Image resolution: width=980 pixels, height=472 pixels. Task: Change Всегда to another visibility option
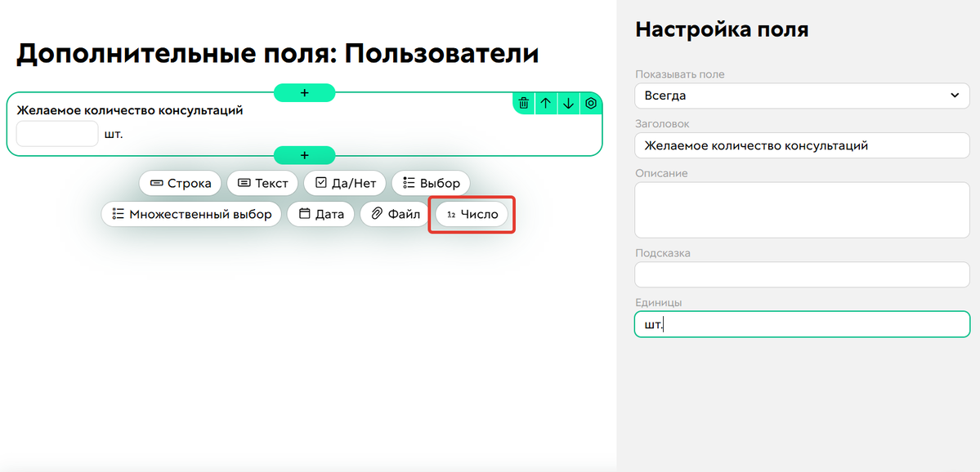tap(802, 96)
